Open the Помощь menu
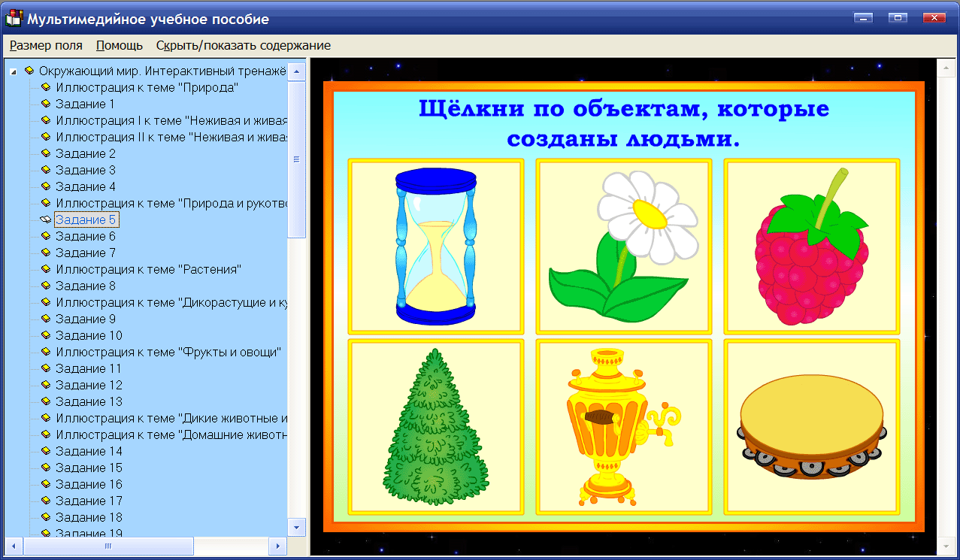The height and width of the screenshot is (560, 960). [120, 45]
